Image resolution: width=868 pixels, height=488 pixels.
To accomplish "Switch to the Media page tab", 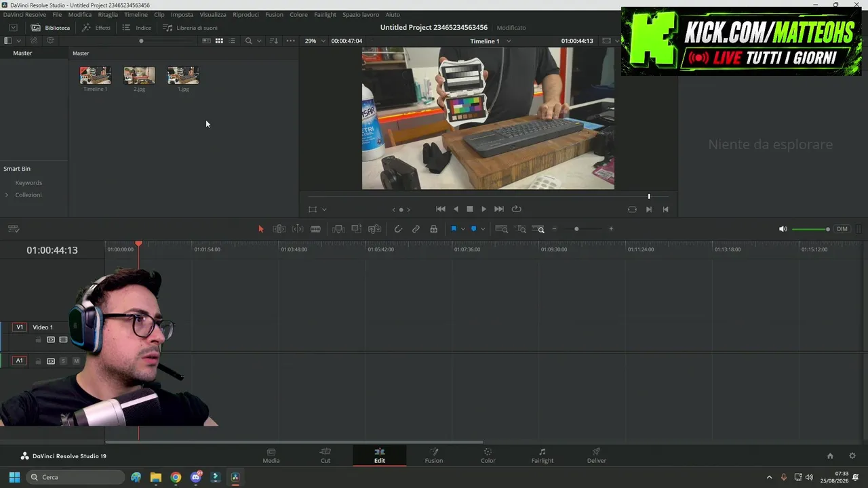I will tap(271, 455).
